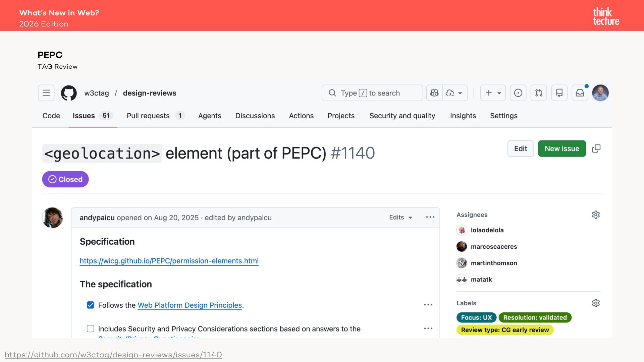Click the GitHub Octocat logo
The width and height of the screenshot is (644, 362).
coord(69,93)
